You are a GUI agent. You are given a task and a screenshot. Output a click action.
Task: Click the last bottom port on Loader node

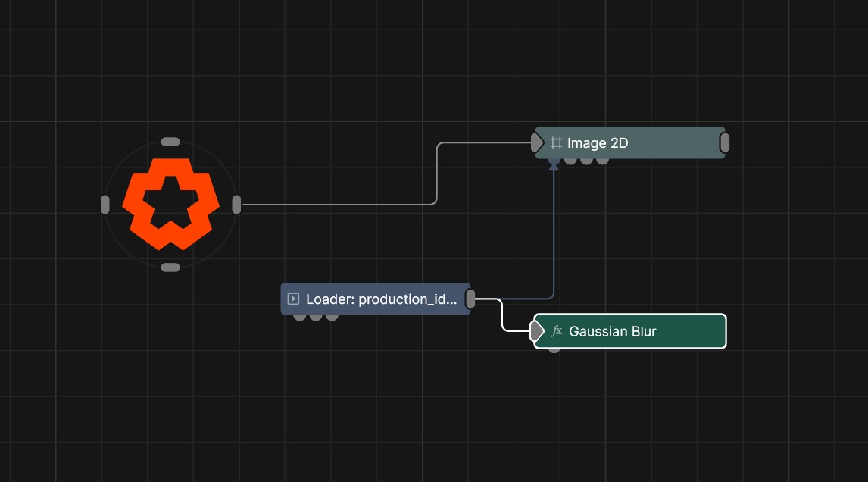click(x=332, y=316)
